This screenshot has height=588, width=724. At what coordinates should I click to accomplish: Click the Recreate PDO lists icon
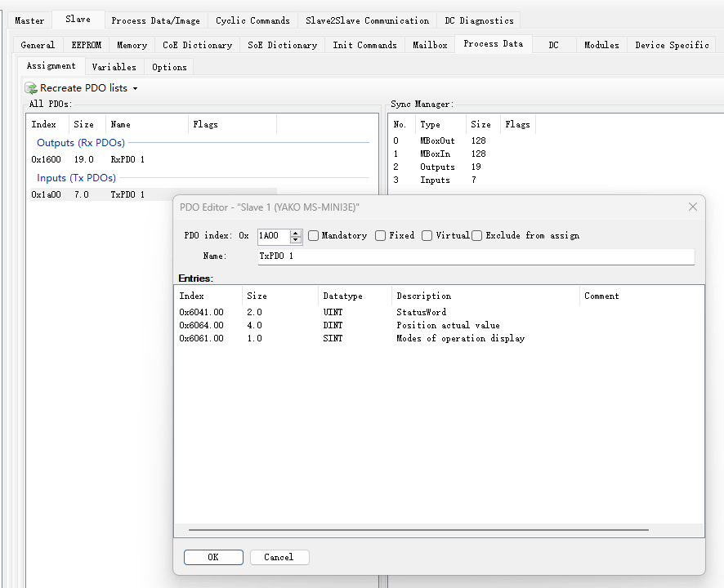coord(31,88)
